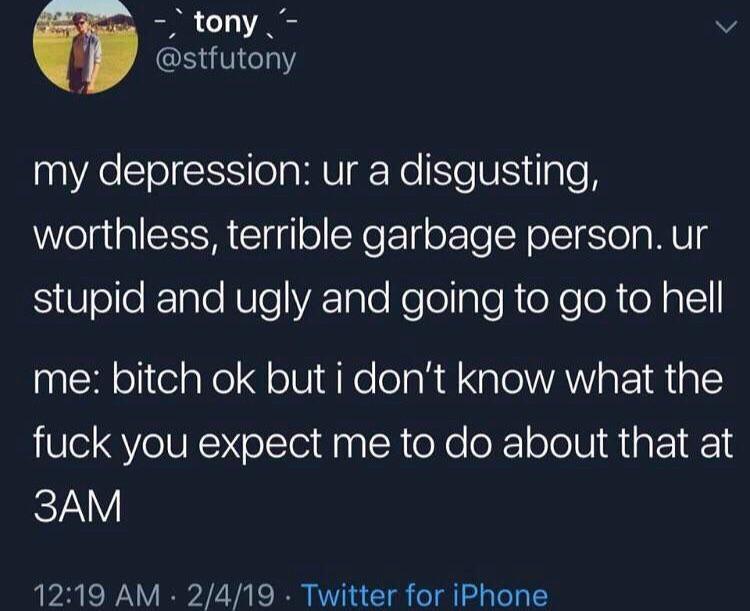Open the tweet options chevron menu
The image size is (750, 611).
(726, 28)
